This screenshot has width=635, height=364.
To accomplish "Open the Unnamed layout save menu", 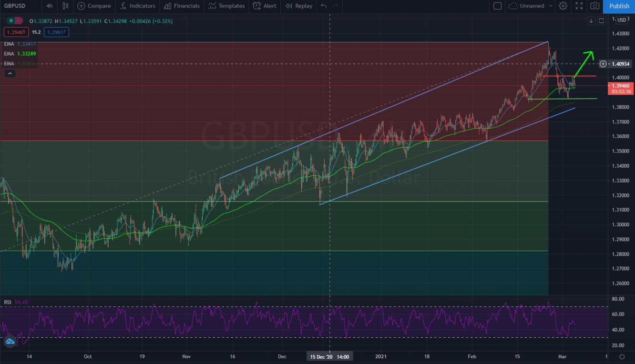I will [526, 6].
